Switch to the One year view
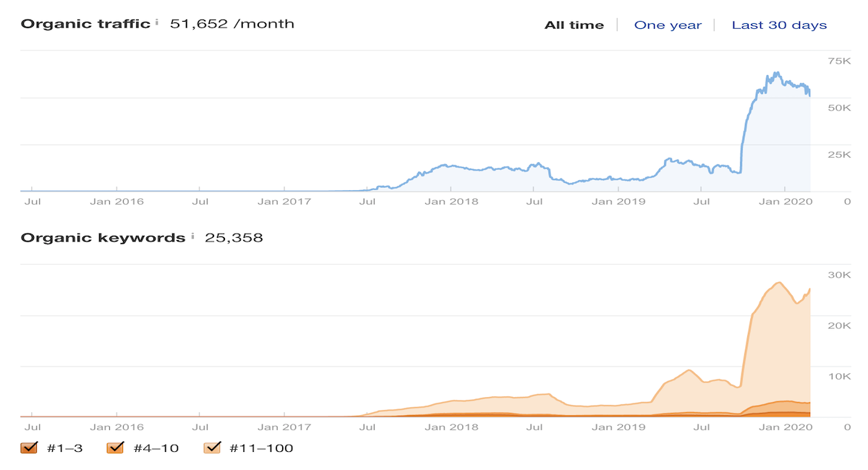This screenshot has height=470, width=868. point(668,25)
